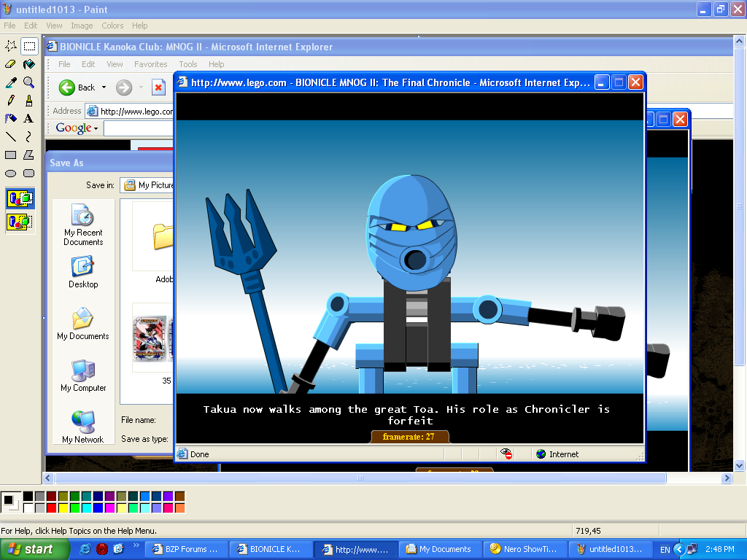Image resolution: width=747 pixels, height=560 pixels.
Task: Open Paint's Edit menu
Action: point(31,26)
